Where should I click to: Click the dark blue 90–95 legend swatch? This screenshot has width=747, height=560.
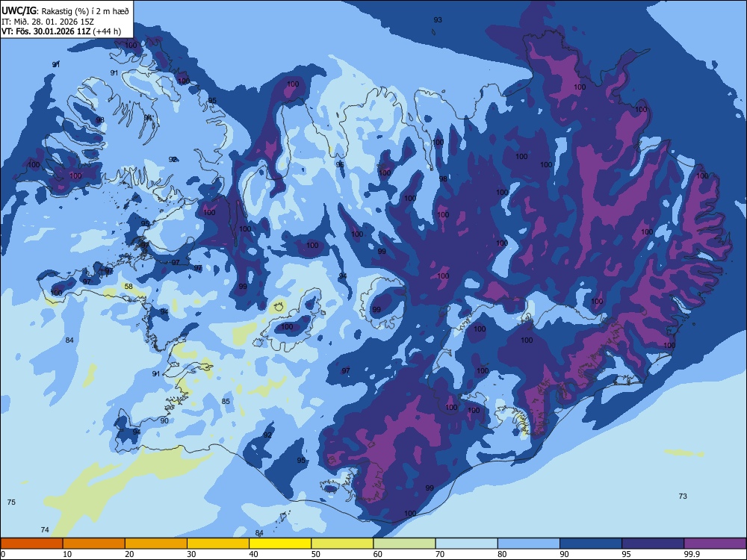point(591,544)
